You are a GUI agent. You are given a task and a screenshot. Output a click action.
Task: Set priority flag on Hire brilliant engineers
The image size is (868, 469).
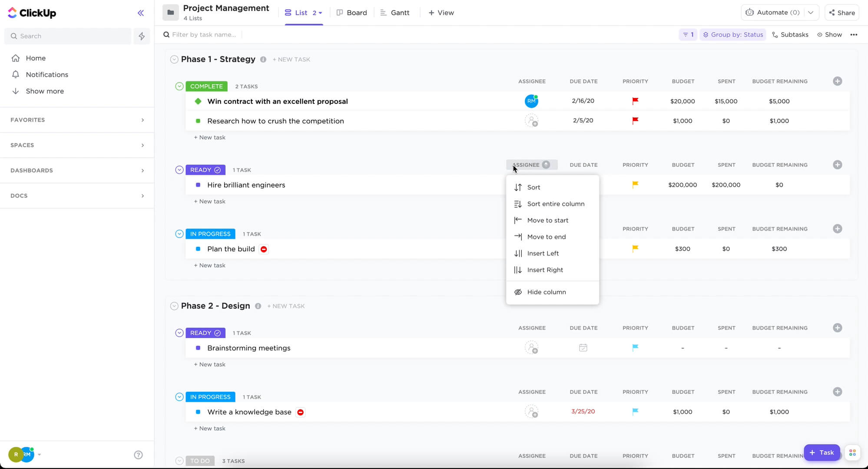[x=635, y=185]
